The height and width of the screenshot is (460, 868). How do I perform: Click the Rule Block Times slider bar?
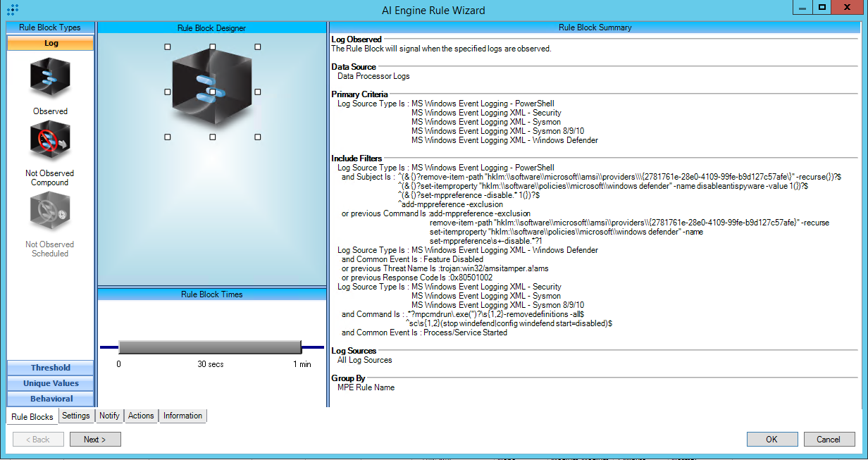pos(210,347)
